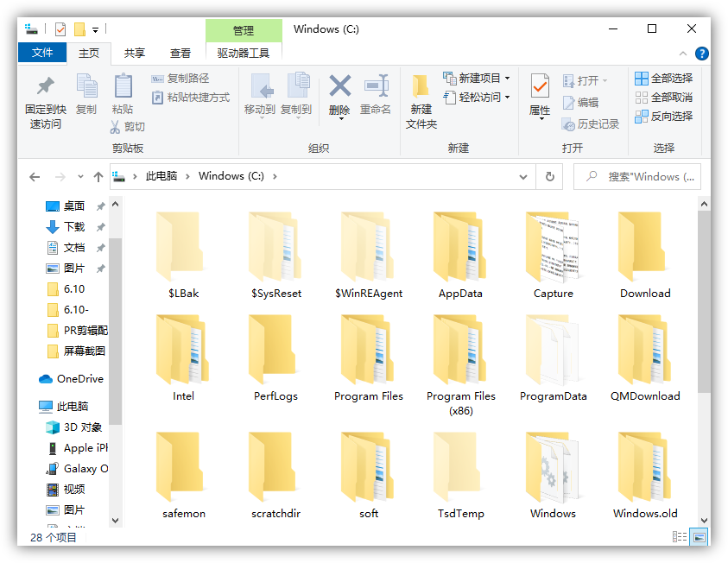Refresh the folder with the refresh icon

click(x=550, y=176)
